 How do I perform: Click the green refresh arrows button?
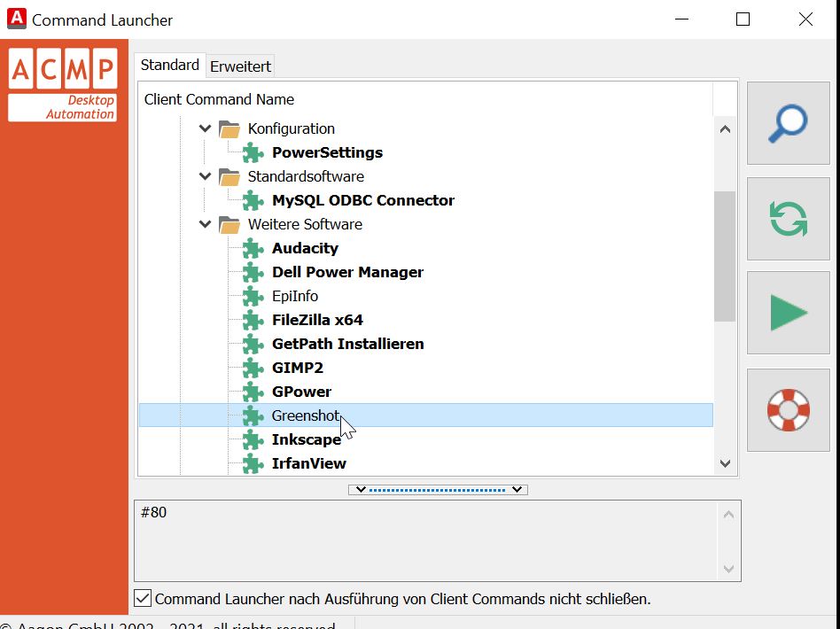pyautogui.click(x=788, y=219)
